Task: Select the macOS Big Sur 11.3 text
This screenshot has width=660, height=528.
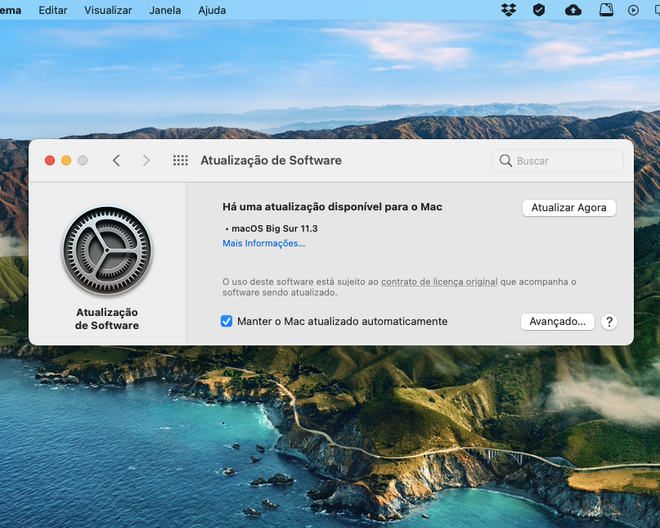Action: point(274,229)
